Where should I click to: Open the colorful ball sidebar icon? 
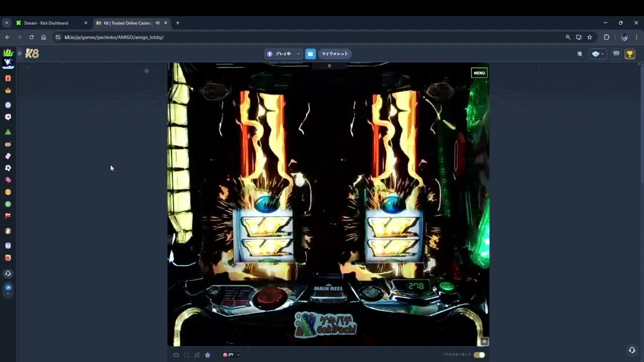pyautogui.click(x=8, y=231)
